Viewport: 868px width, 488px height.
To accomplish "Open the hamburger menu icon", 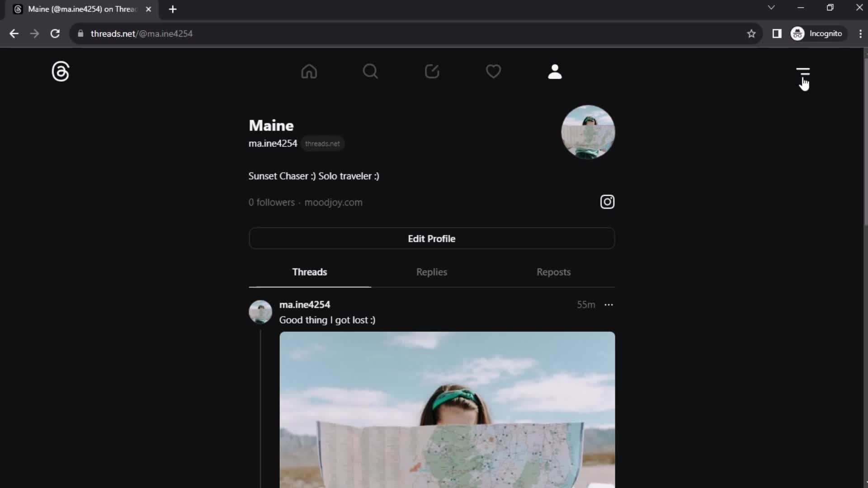I will pos(802,71).
